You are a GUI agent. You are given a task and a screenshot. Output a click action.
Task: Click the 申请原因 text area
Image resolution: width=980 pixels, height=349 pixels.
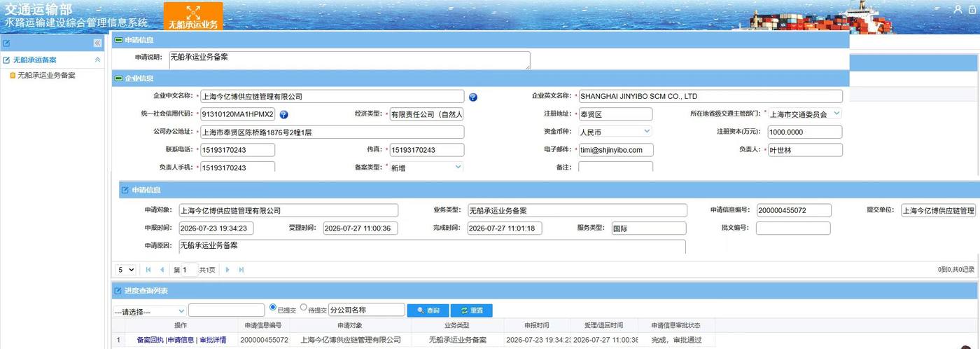tap(432, 247)
